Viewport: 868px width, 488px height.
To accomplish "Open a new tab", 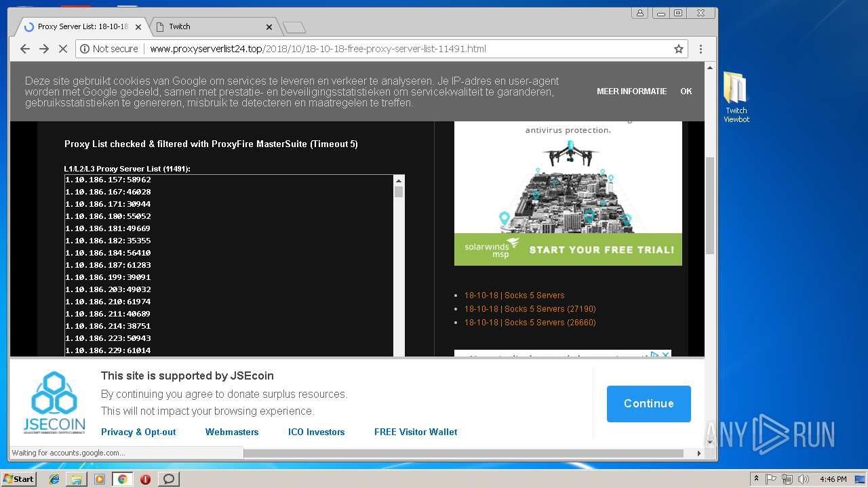I will (294, 27).
